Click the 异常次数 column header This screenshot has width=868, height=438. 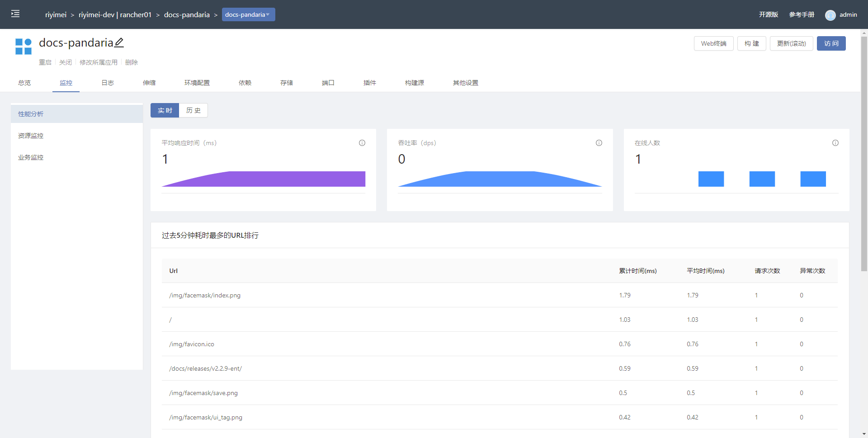pos(812,271)
